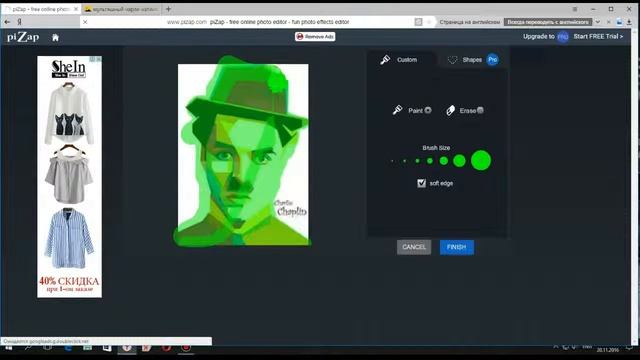Click 'Страница на английском' label

[x=469, y=22]
